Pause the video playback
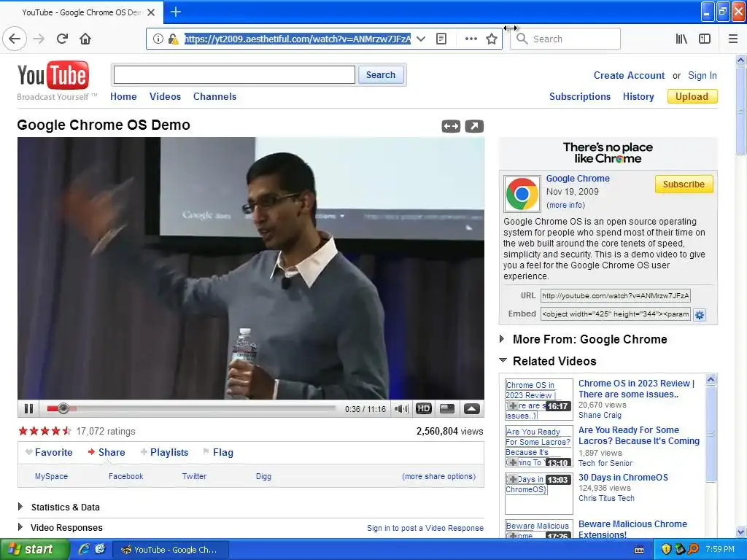 pos(28,408)
